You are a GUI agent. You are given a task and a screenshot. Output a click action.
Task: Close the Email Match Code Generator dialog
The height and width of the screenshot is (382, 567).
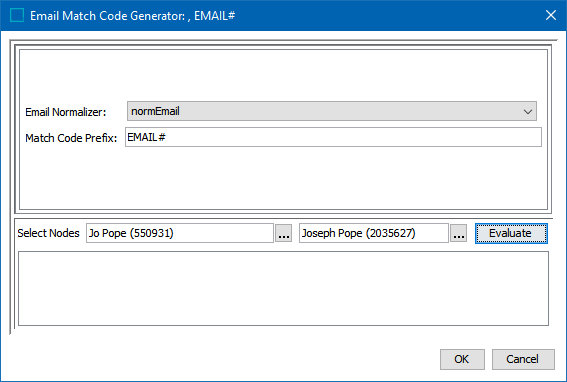pyautogui.click(x=551, y=15)
